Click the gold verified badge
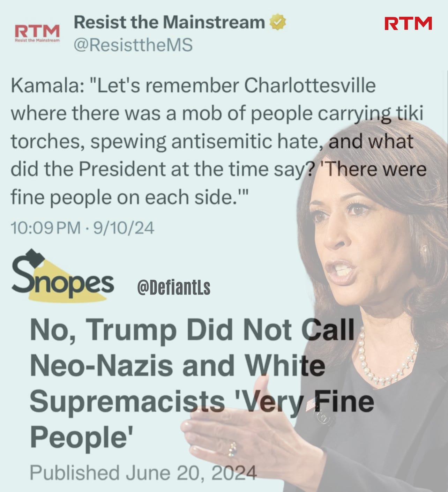The width and height of the screenshot is (448, 492). (278, 23)
